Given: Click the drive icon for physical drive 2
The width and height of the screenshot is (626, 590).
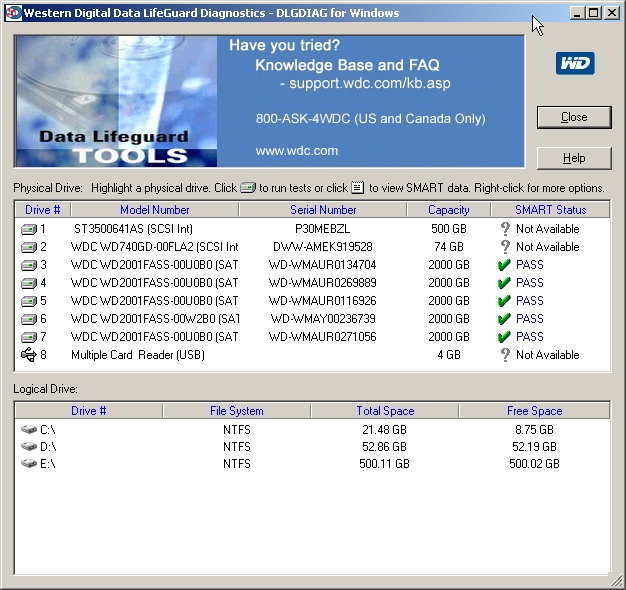Looking at the screenshot, I should pyautogui.click(x=29, y=247).
